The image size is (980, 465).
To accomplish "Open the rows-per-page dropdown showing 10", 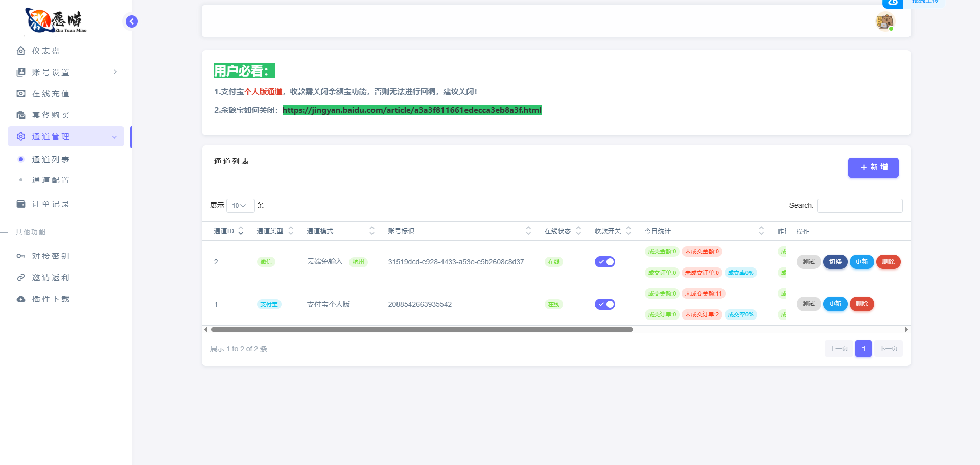I will point(240,206).
